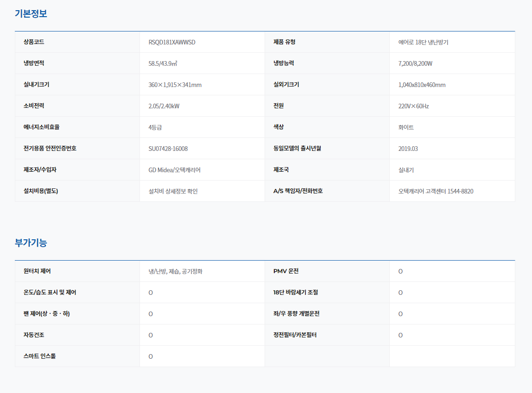Click the 스마트 인스톨 feature label

coord(39,356)
